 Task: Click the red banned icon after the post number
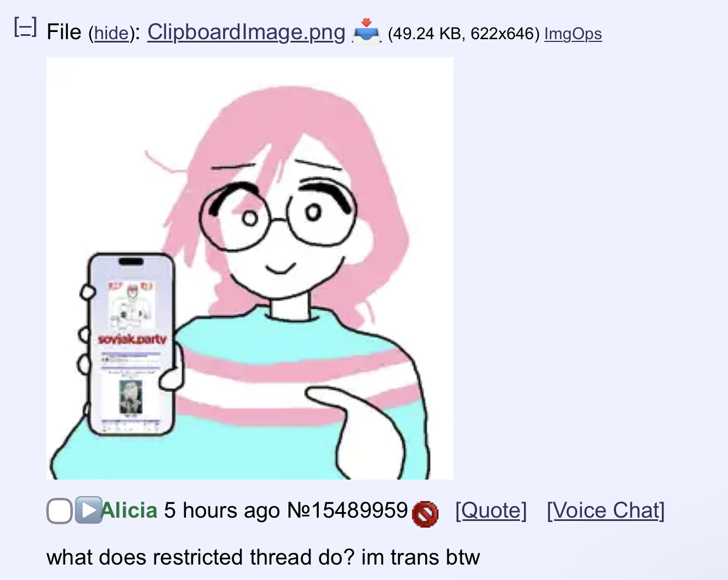pos(425,514)
